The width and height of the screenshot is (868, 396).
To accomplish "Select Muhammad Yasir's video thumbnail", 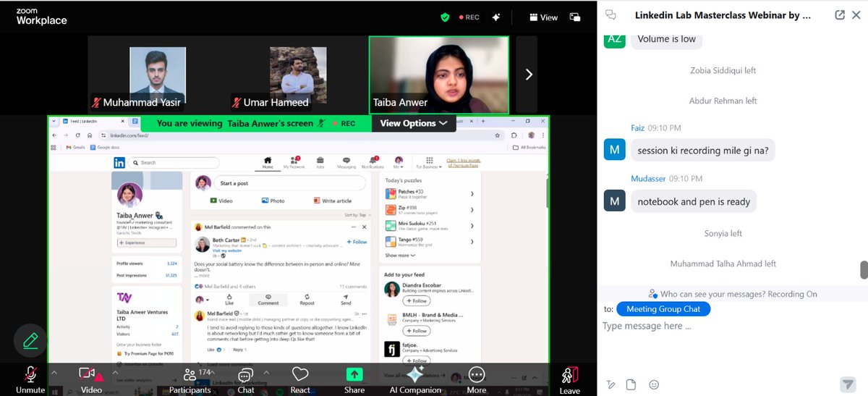I will 157,75.
